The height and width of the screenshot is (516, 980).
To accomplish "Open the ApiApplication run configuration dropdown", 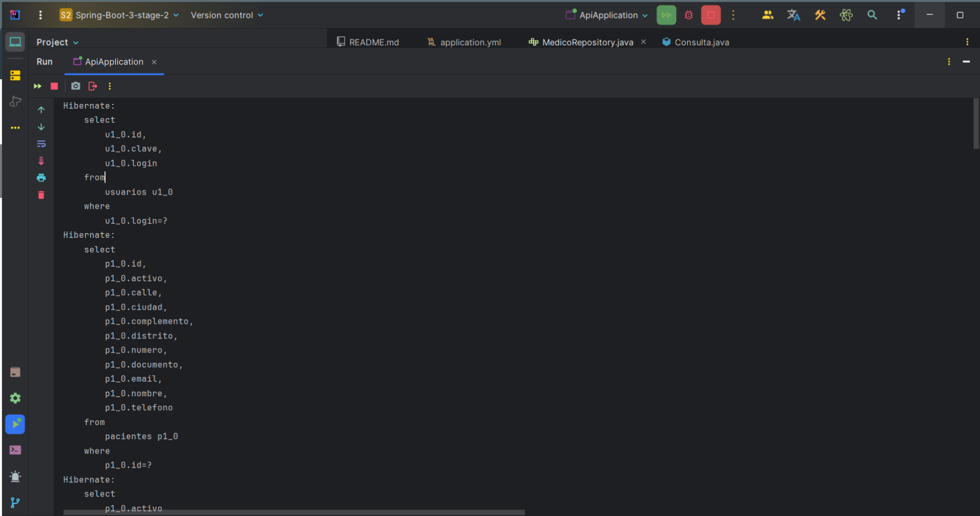I will point(607,15).
